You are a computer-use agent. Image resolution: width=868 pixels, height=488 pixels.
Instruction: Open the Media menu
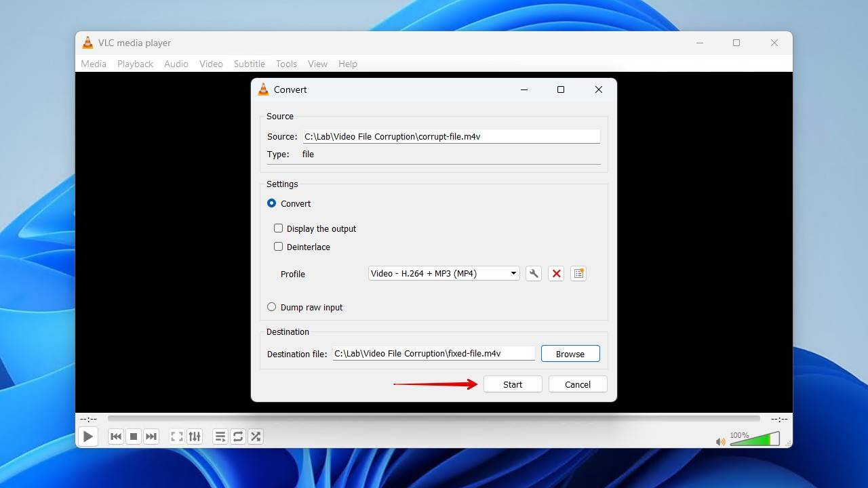(x=94, y=64)
